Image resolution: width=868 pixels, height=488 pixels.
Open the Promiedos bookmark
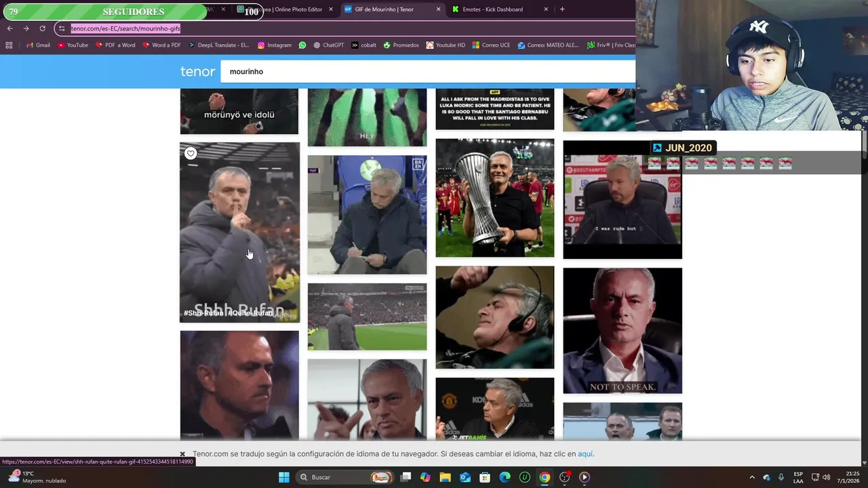(x=401, y=45)
